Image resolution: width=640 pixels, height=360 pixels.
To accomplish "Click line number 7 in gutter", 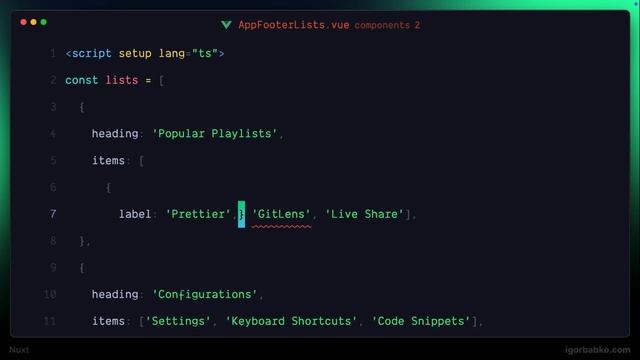I will click(53, 214).
